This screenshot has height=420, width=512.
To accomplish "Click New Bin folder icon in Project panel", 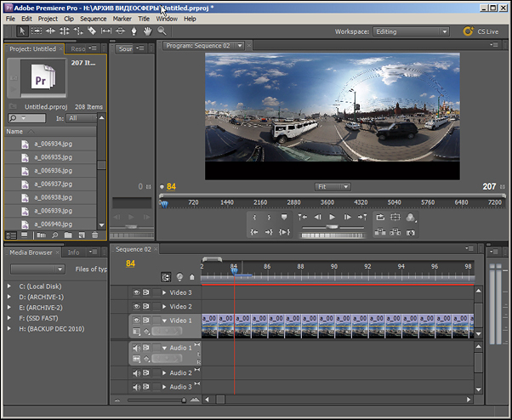I will [68, 235].
